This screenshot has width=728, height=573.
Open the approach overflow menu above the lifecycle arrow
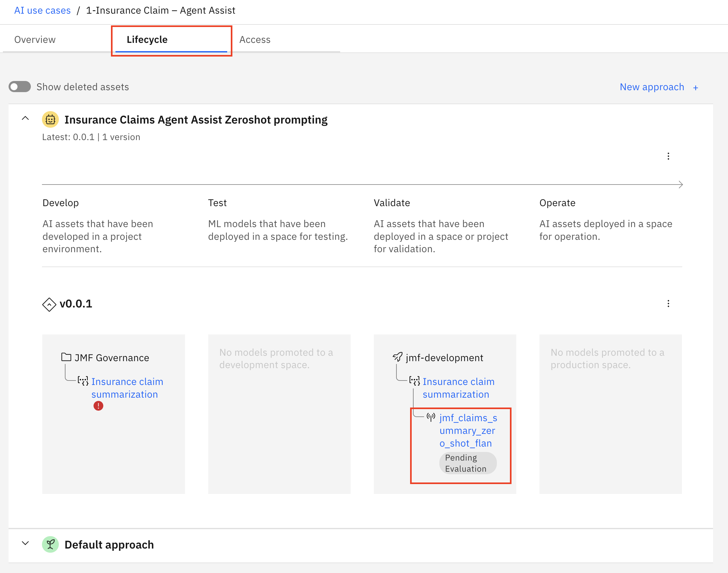point(668,156)
